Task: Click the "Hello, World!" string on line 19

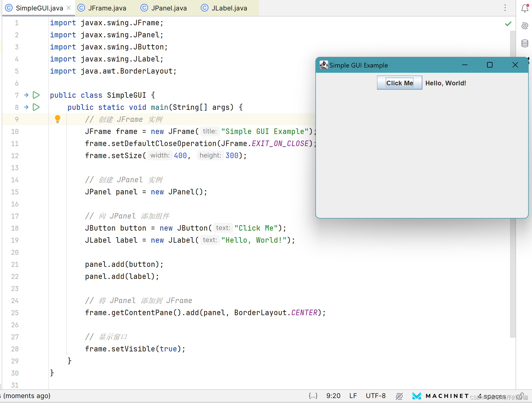Action: click(254, 240)
